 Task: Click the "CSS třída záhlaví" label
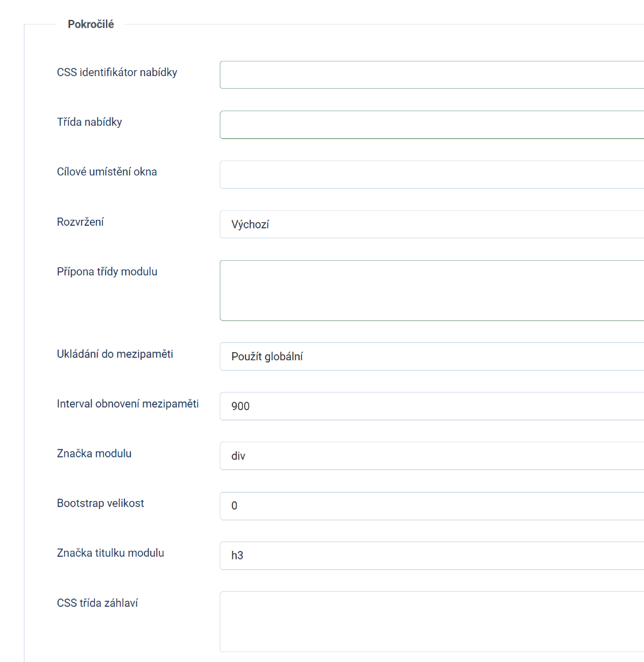[97, 602]
